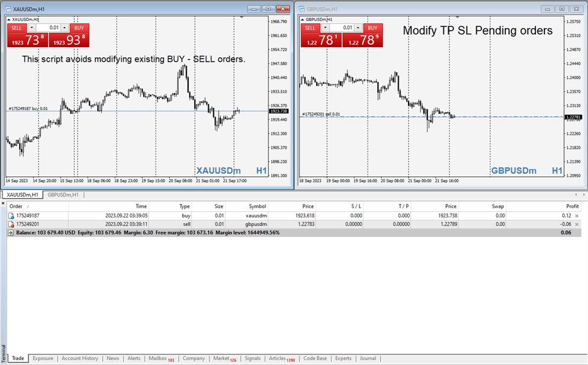The width and height of the screenshot is (588, 365).
Task: Open the Experts tab
Action: point(343,358)
